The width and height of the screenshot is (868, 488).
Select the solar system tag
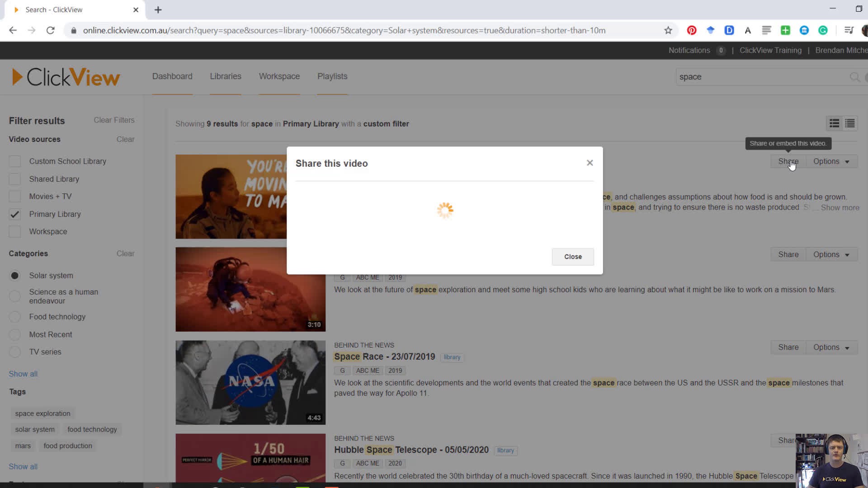(35, 429)
